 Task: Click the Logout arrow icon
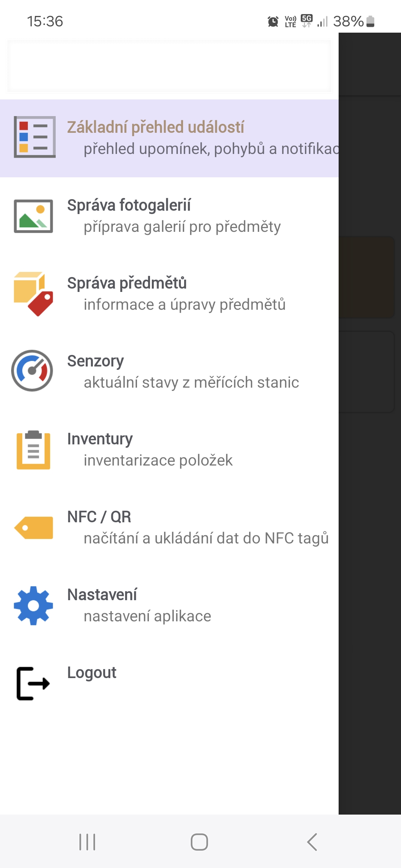tap(33, 683)
